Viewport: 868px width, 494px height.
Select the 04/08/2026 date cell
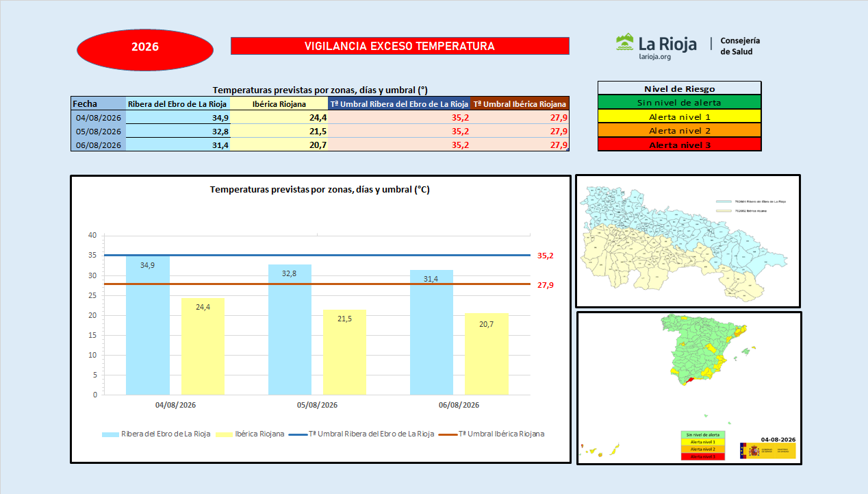(98, 118)
